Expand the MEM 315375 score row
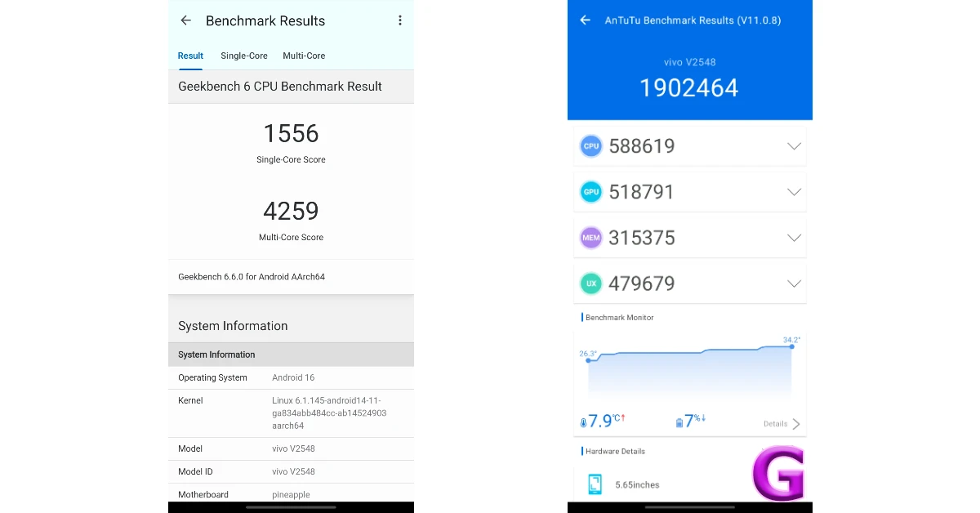The width and height of the screenshot is (980, 513). coord(793,238)
